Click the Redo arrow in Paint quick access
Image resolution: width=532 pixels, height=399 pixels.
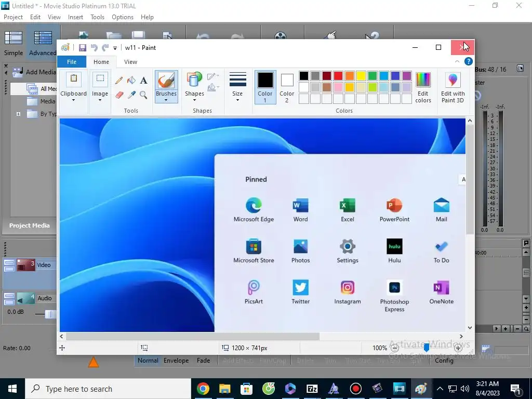pos(105,48)
